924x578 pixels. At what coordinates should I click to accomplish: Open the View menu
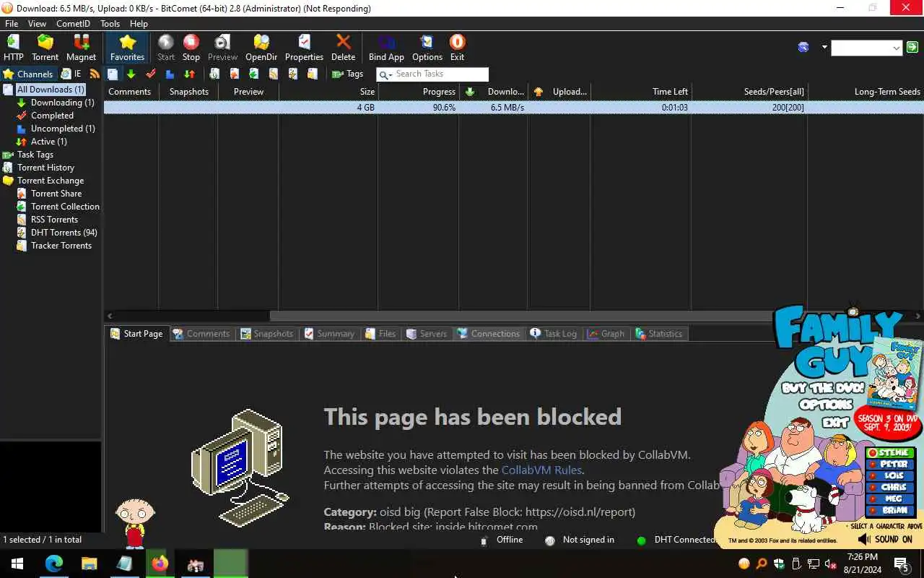(x=37, y=24)
